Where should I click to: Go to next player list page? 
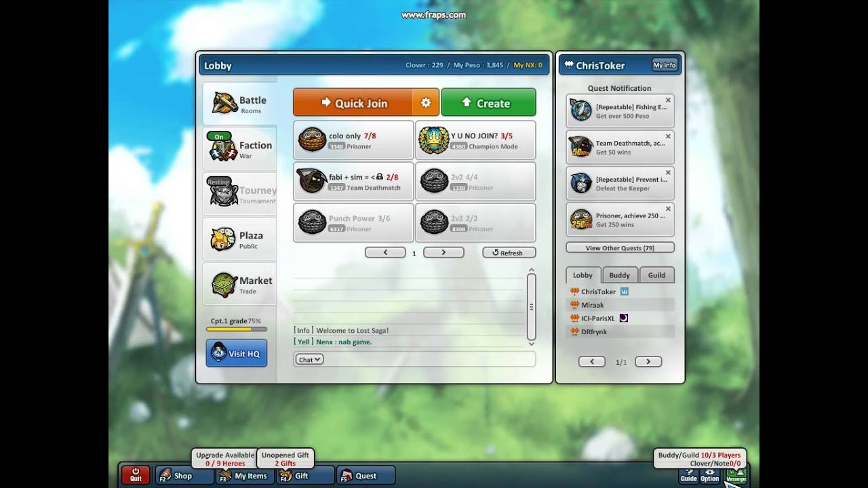pyautogui.click(x=648, y=361)
